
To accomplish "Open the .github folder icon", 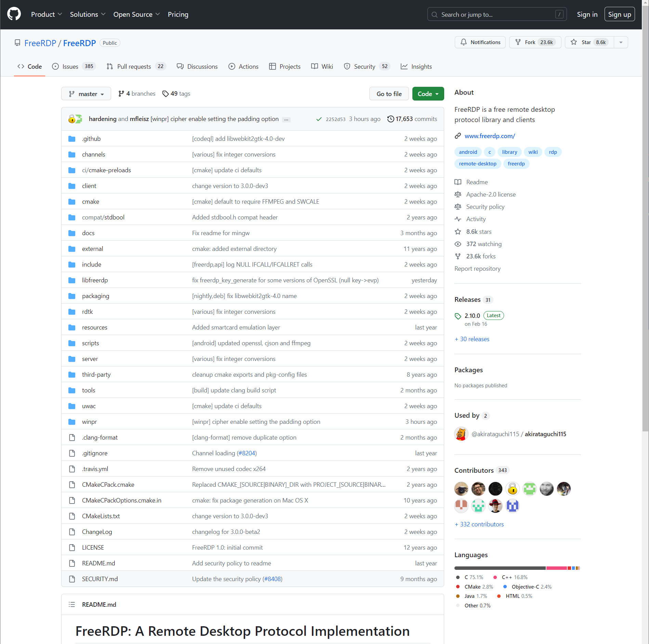I will pos(72,139).
